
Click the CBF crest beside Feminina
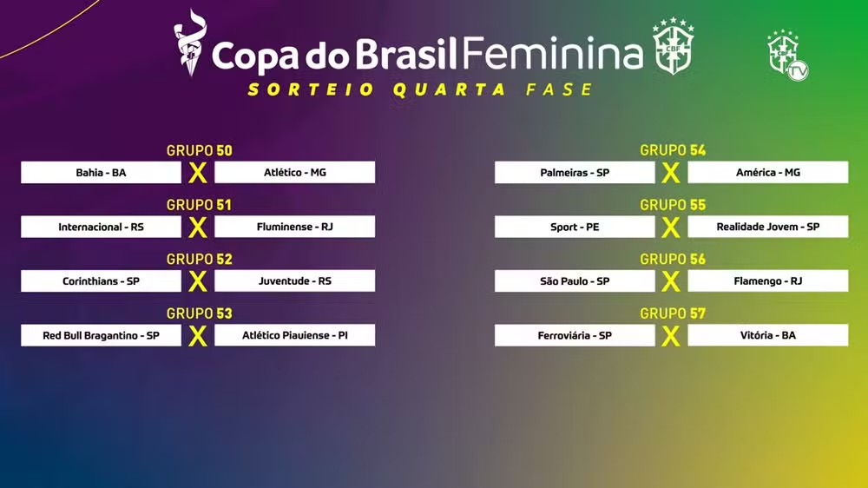673,46
